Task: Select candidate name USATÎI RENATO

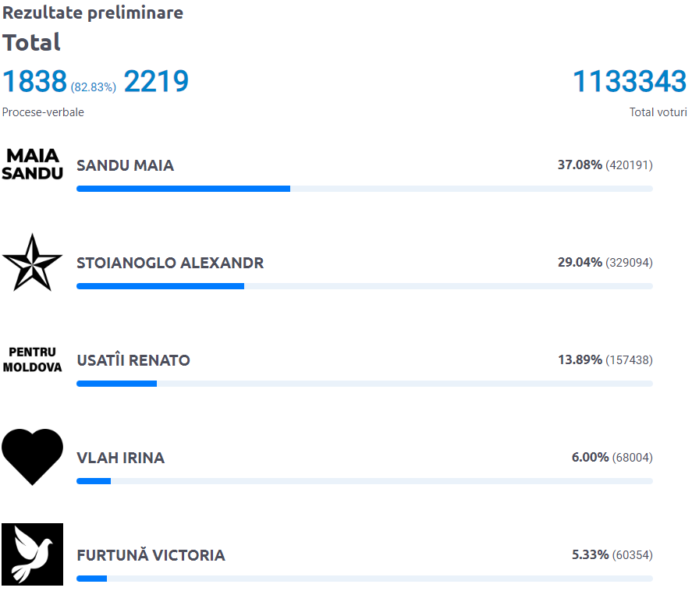Action: tap(133, 360)
